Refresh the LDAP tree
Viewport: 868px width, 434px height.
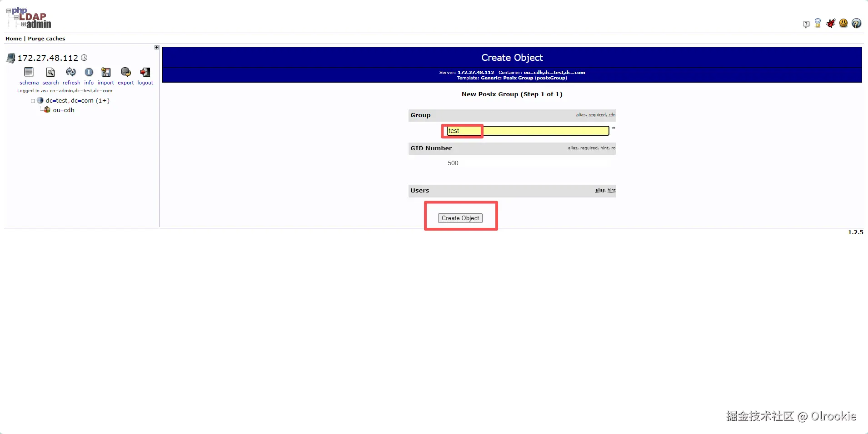tap(71, 72)
